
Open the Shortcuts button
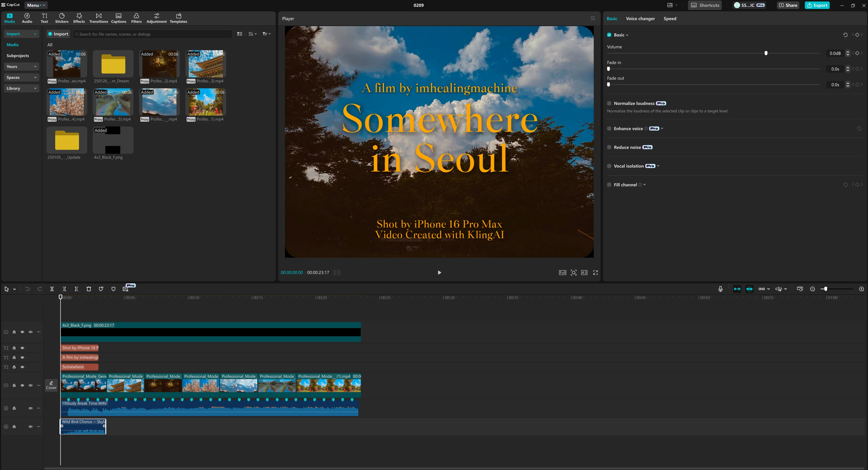705,5
